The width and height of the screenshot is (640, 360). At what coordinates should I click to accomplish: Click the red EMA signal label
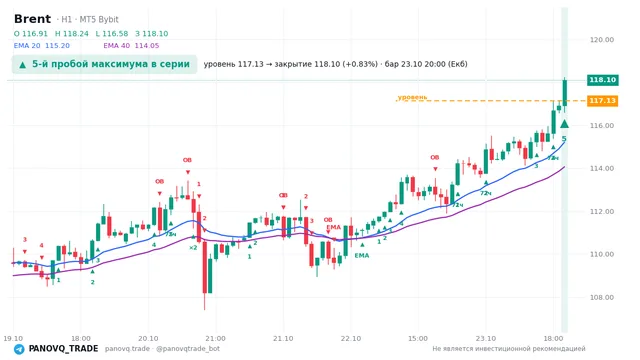[333, 227]
